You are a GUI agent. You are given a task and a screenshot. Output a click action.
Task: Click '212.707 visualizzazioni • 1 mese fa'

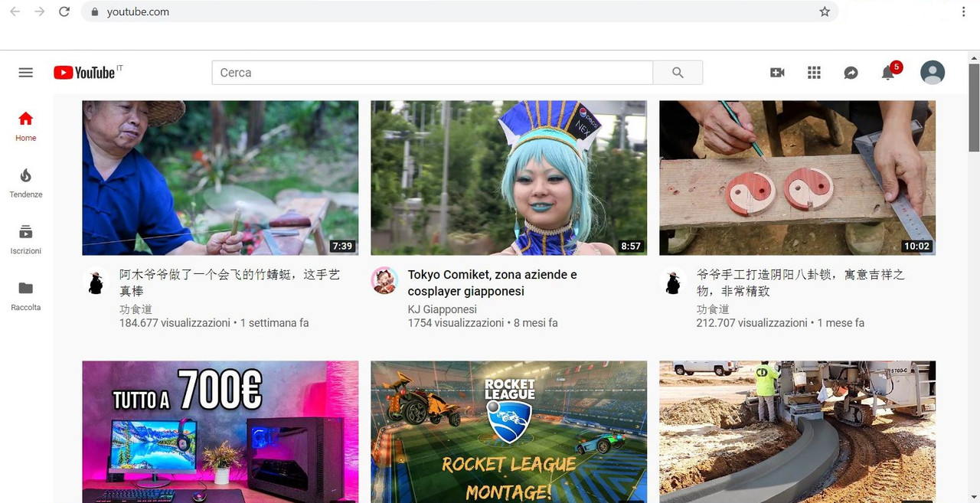780,323
